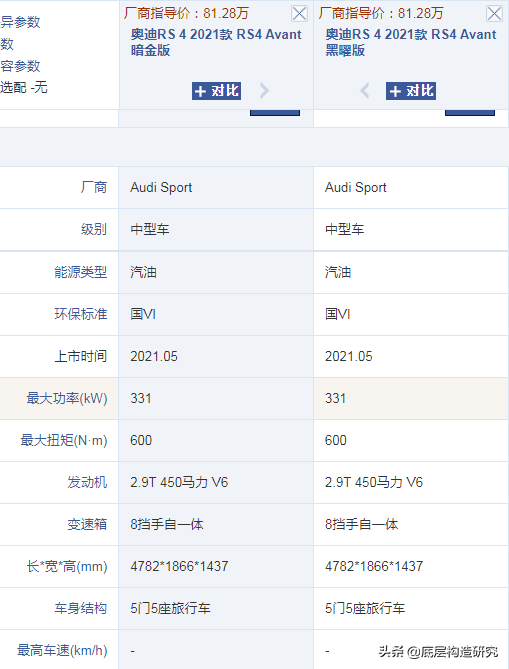
Task: Click the blue button under 黑曜版 column
Action: (470, 113)
